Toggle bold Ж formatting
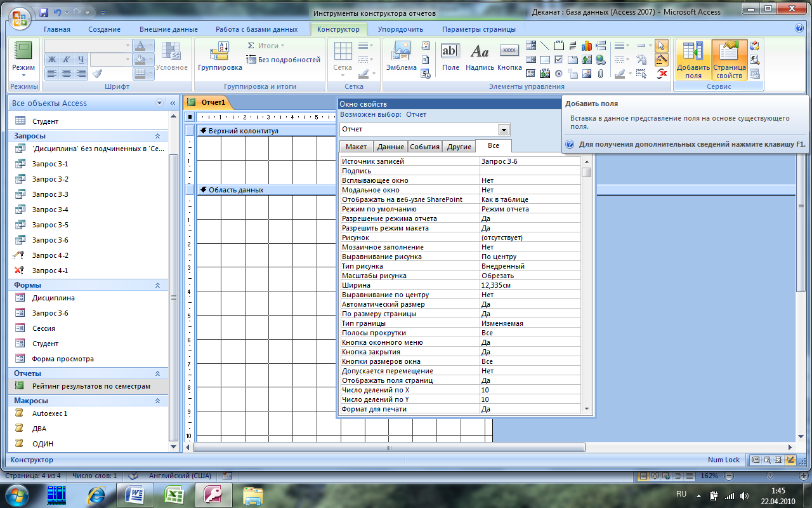This screenshot has width=812, height=508. tap(52, 60)
